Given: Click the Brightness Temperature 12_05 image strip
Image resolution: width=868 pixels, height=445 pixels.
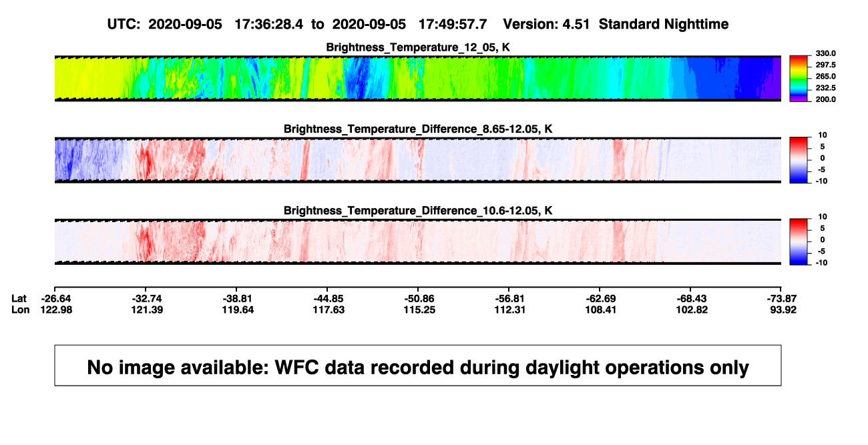Looking at the screenshot, I should [418, 78].
